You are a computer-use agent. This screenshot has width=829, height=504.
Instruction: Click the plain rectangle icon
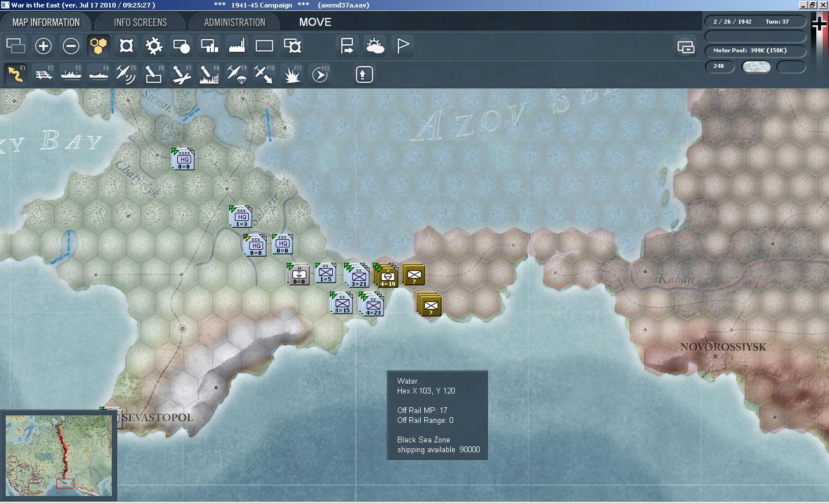point(264,45)
